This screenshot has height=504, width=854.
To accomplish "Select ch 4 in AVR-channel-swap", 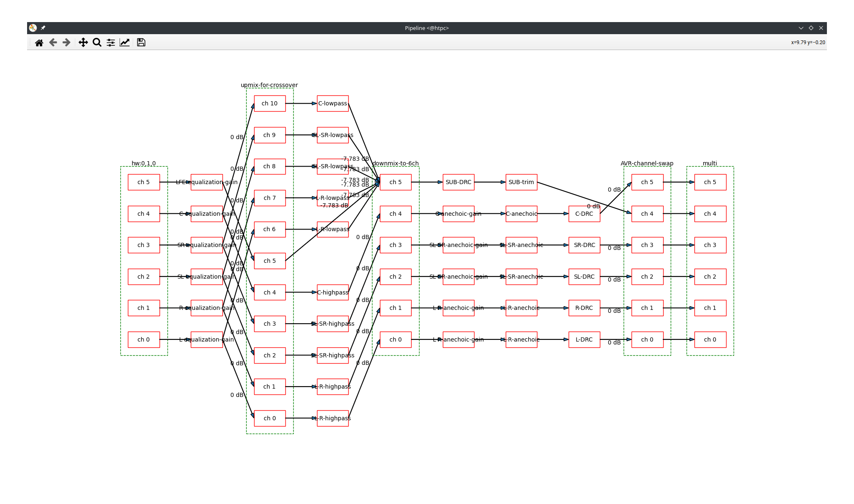I will click(x=647, y=214).
